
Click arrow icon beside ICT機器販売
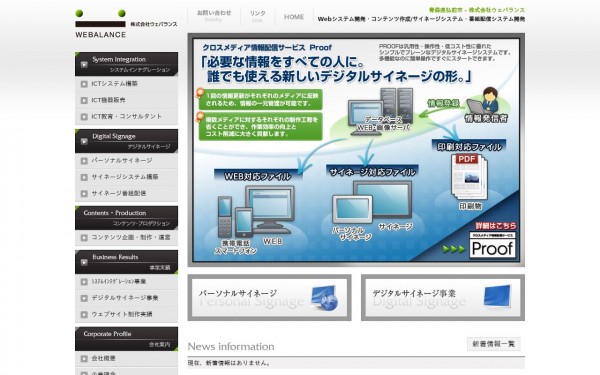pyautogui.click(x=84, y=100)
